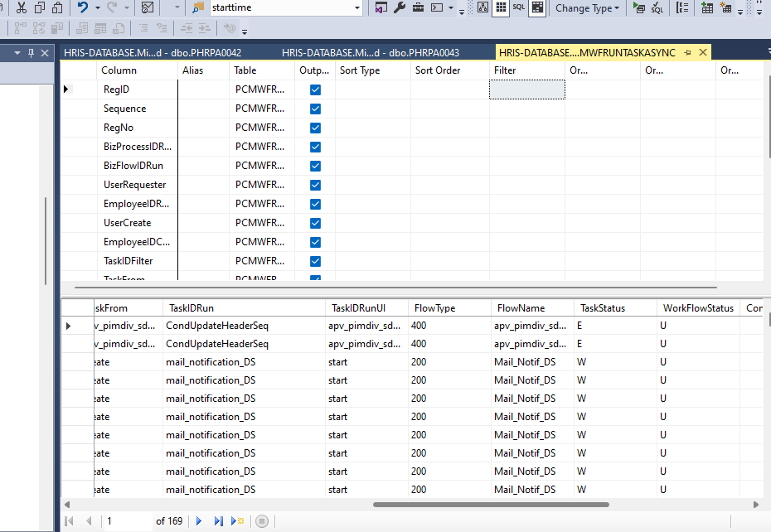This screenshot has width=771, height=532.
Task: Toggle Output checkbox for the TaskIDFilter column
Action: (x=315, y=261)
